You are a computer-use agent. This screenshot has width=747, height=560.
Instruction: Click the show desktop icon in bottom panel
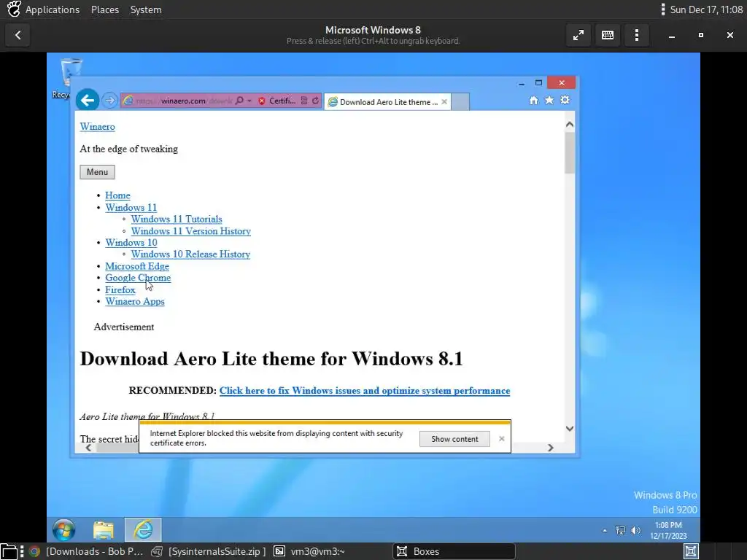click(x=9, y=551)
